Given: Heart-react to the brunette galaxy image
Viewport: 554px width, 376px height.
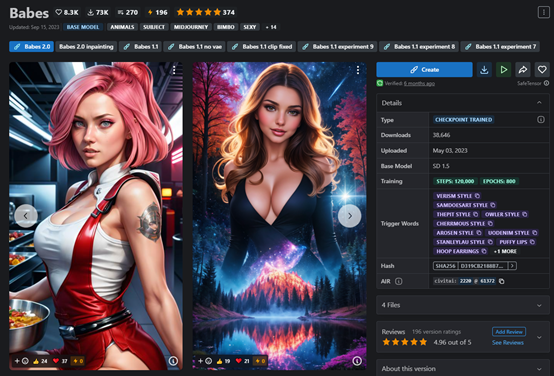Looking at the screenshot, I should point(243,361).
